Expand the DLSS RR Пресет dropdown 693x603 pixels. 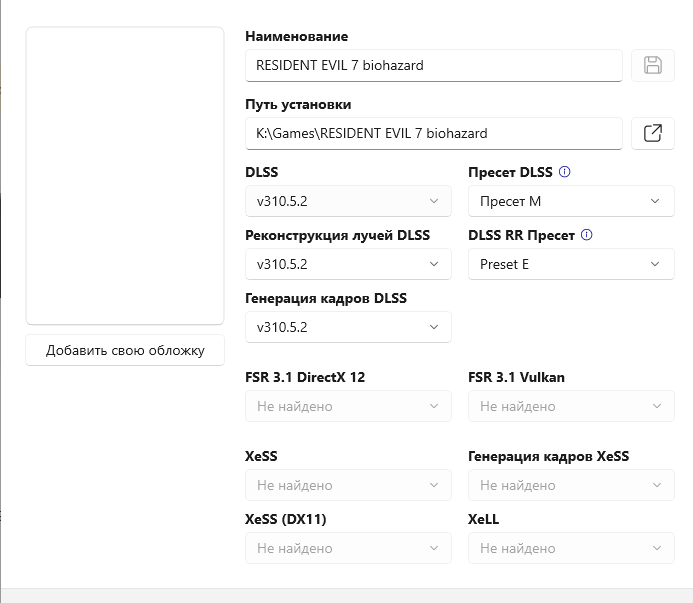pos(570,264)
